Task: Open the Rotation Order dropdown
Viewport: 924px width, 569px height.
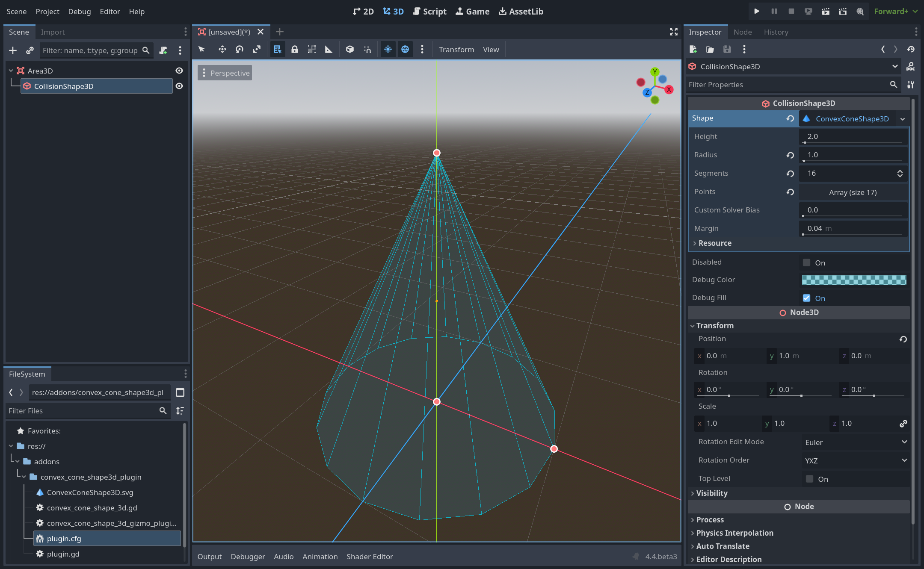Action: point(855,460)
